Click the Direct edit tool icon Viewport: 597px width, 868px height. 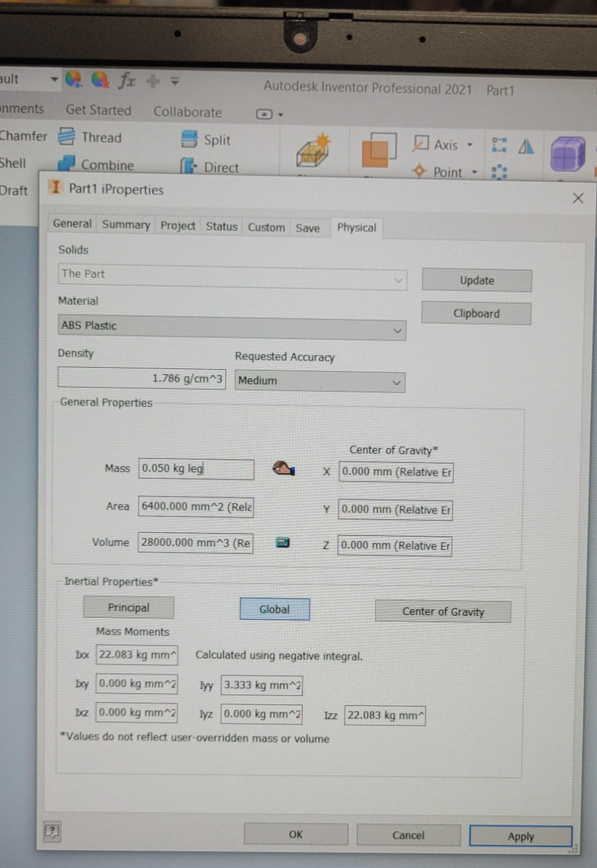pyautogui.click(x=189, y=167)
